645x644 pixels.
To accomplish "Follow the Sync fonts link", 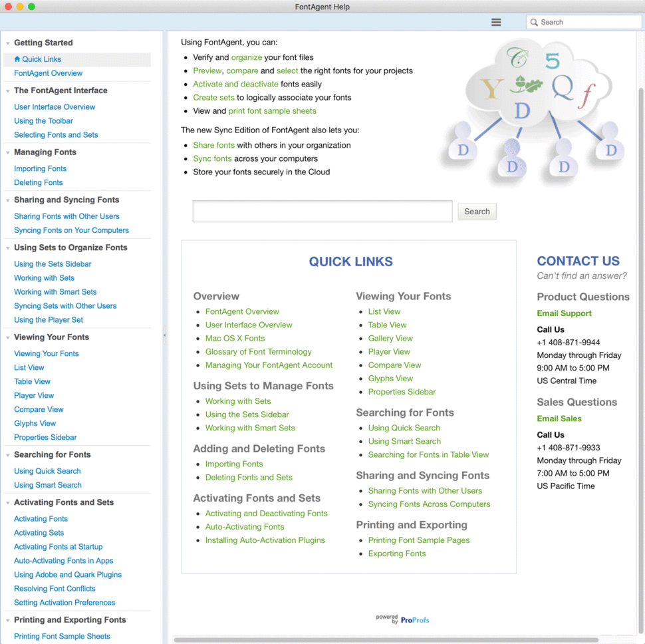I will (x=212, y=159).
